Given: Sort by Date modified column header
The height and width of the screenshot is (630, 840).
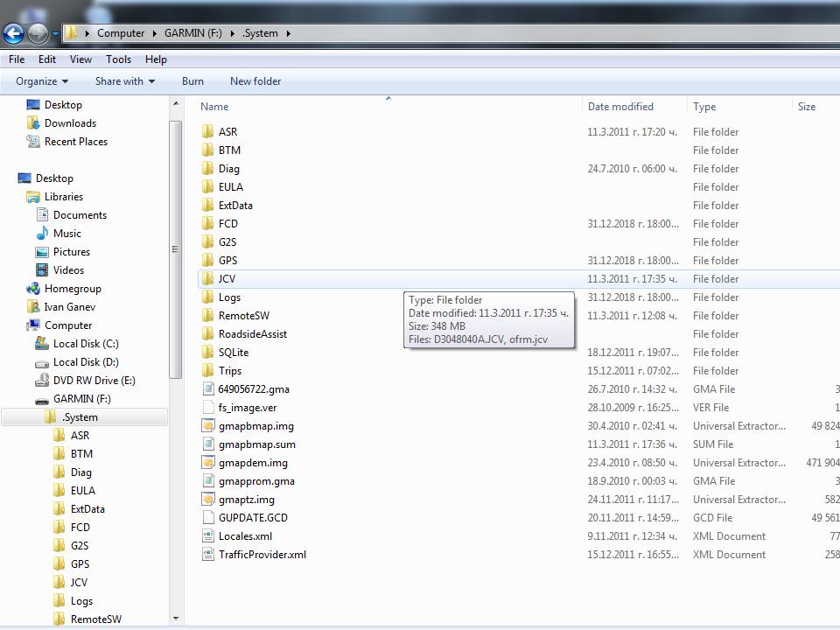Looking at the screenshot, I should [620, 107].
